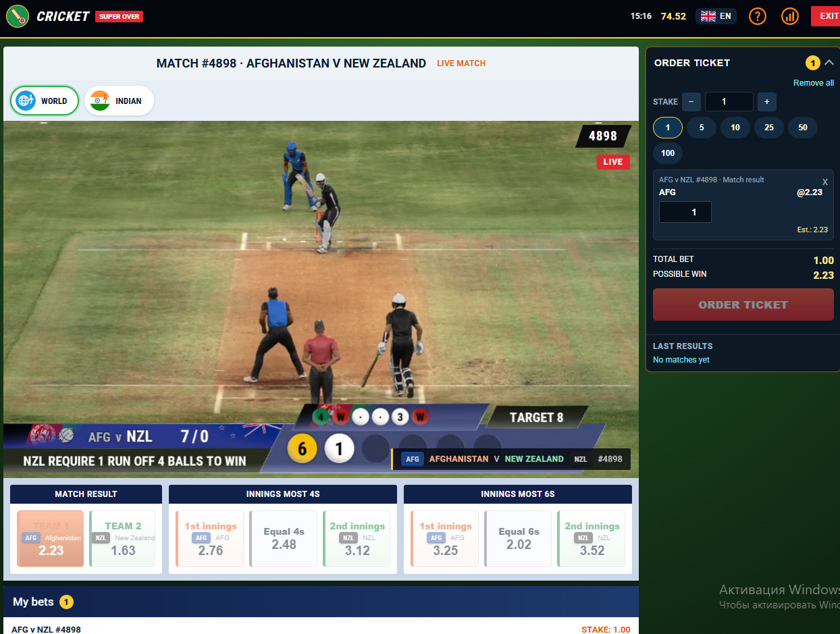Increase stake with plus button

766,102
